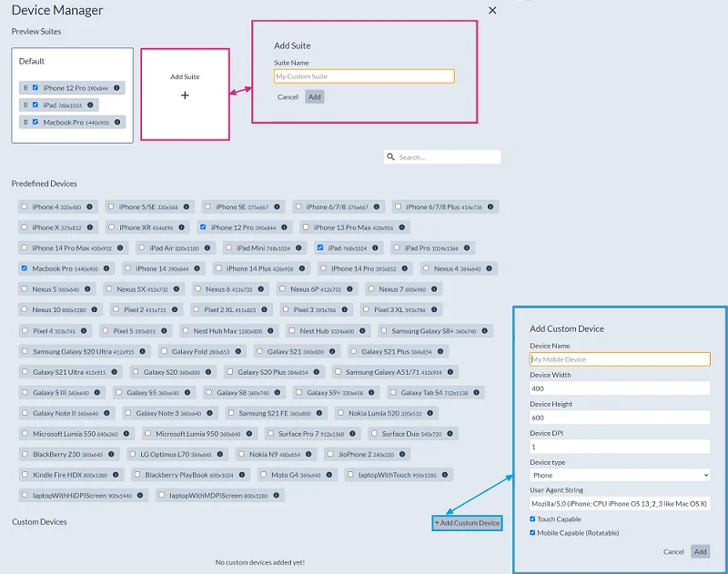The image size is (728, 574).
Task: Click info icon next to Galaxy Tab S4
Action: click(x=476, y=393)
